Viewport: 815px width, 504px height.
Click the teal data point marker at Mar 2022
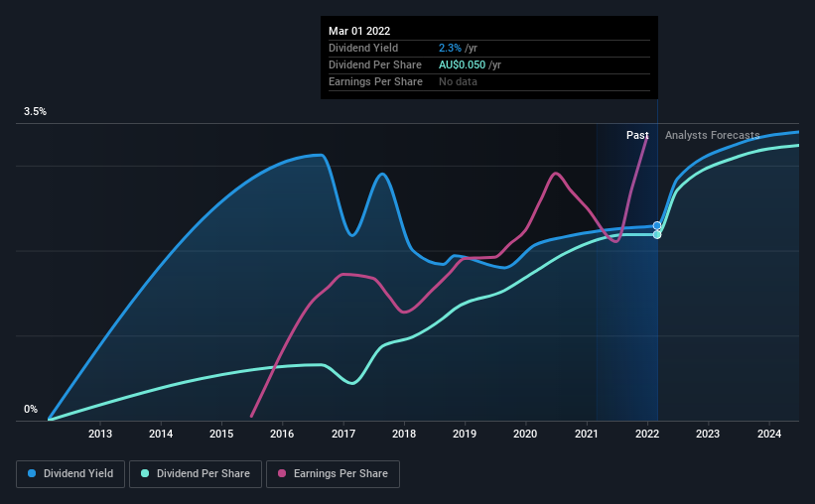pos(657,235)
